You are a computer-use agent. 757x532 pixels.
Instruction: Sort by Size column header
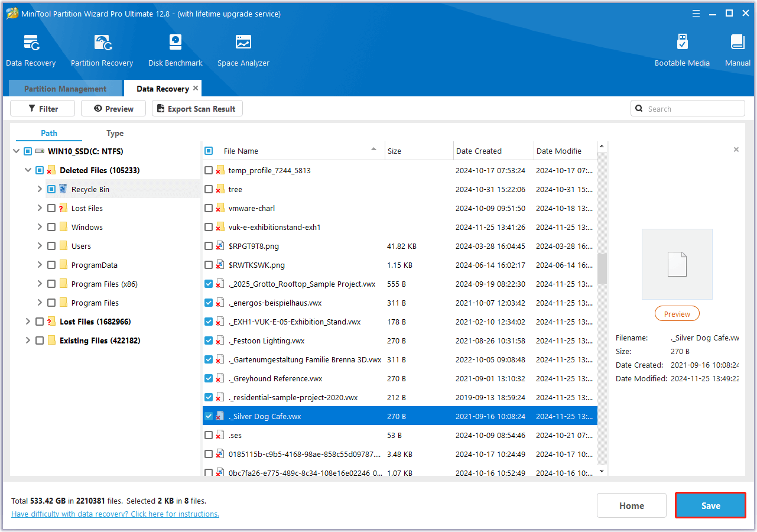click(x=419, y=151)
